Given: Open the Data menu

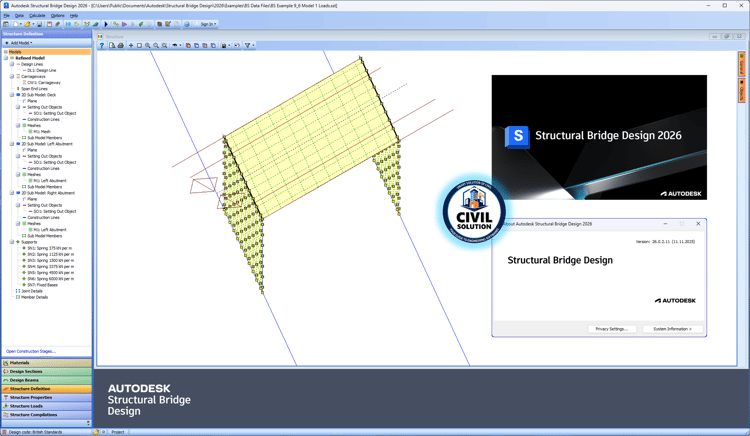Looking at the screenshot, I should (x=19, y=16).
